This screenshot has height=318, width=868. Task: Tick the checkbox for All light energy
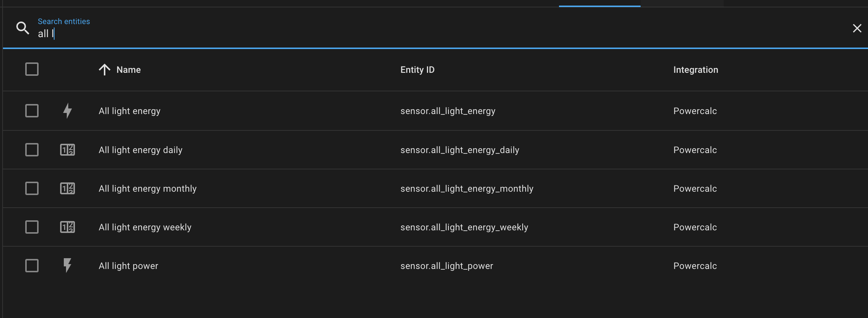(32, 110)
